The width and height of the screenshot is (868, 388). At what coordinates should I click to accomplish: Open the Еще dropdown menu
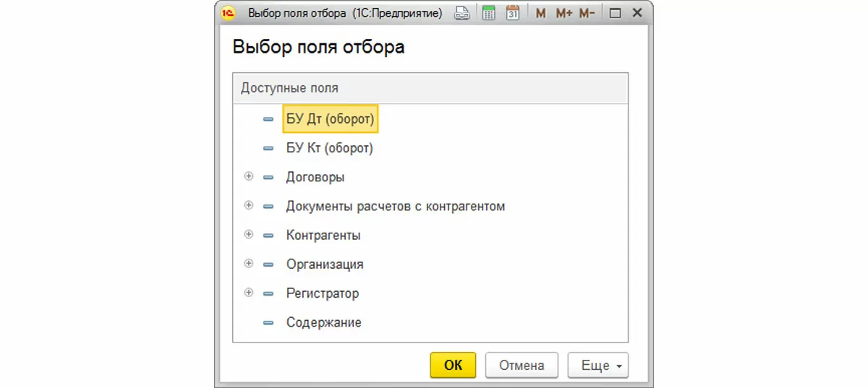[x=598, y=366]
